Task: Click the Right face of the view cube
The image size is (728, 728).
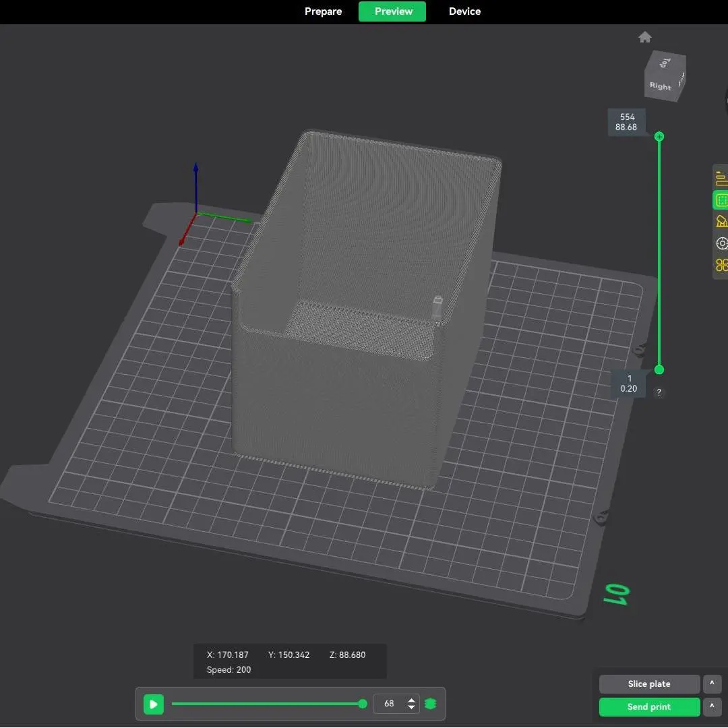Action: [660, 86]
